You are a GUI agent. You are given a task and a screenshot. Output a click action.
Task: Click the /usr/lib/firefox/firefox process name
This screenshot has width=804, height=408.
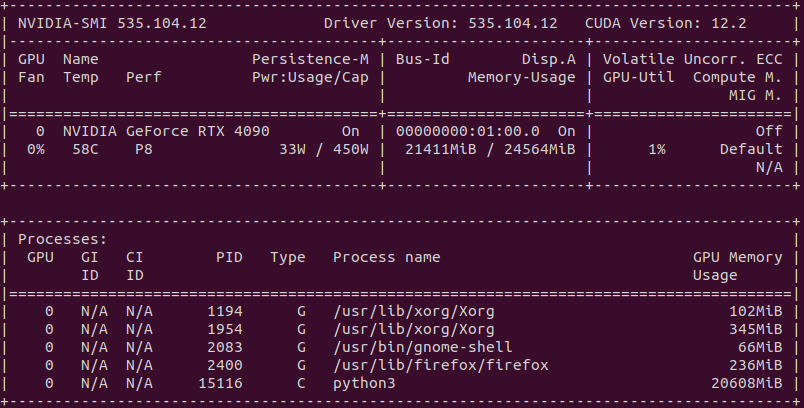(x=440, y=365)
